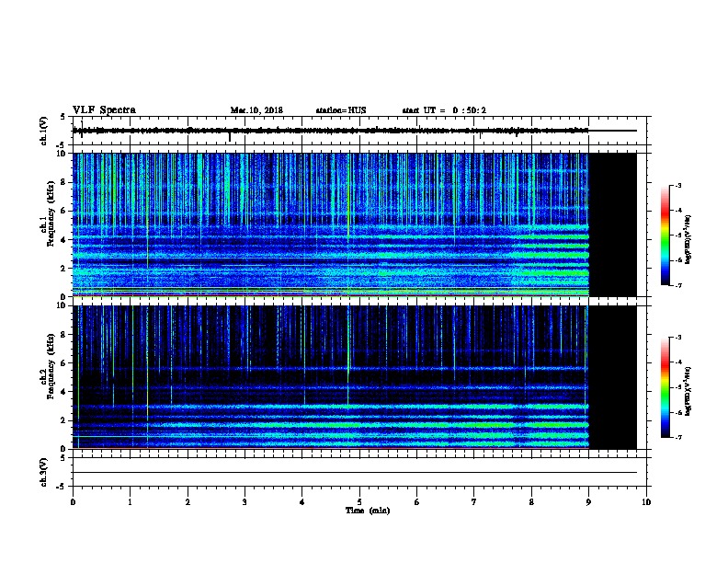Click the 'station=HUS' label
This screenshot has height=563, width=728.
[x=341, y=110]
